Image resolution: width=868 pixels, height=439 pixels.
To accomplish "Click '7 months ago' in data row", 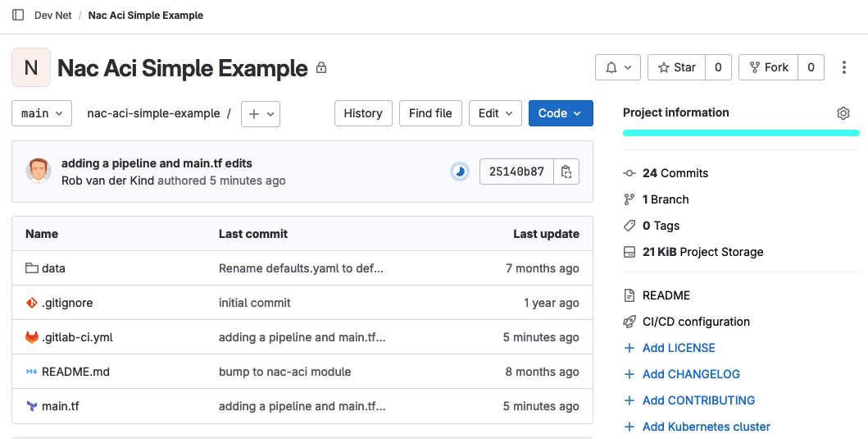I will (x=543, y=268).
